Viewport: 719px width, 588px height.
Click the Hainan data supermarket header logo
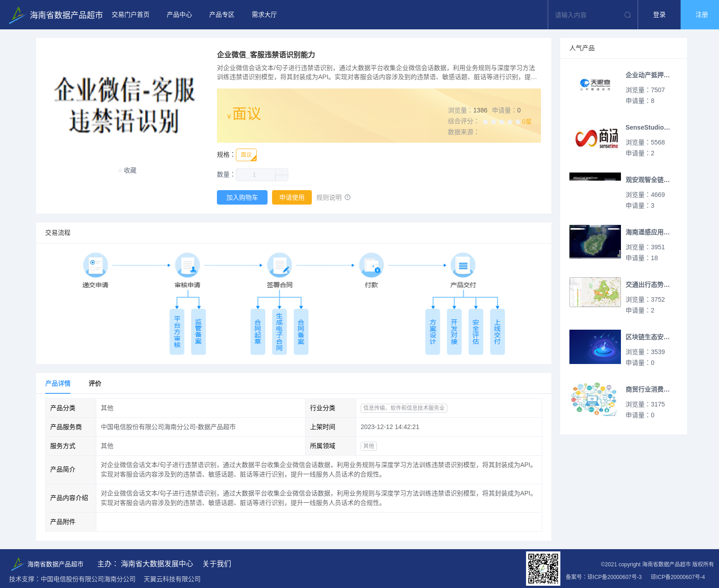(56, 15)
